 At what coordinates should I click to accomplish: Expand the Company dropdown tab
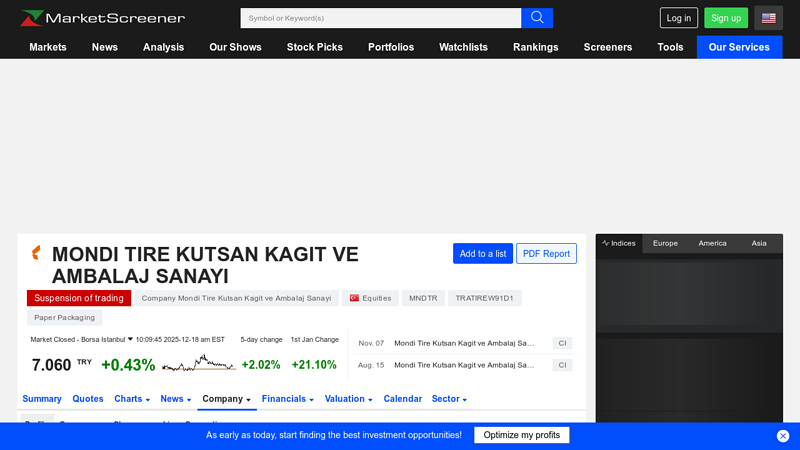tap(227, 399)
